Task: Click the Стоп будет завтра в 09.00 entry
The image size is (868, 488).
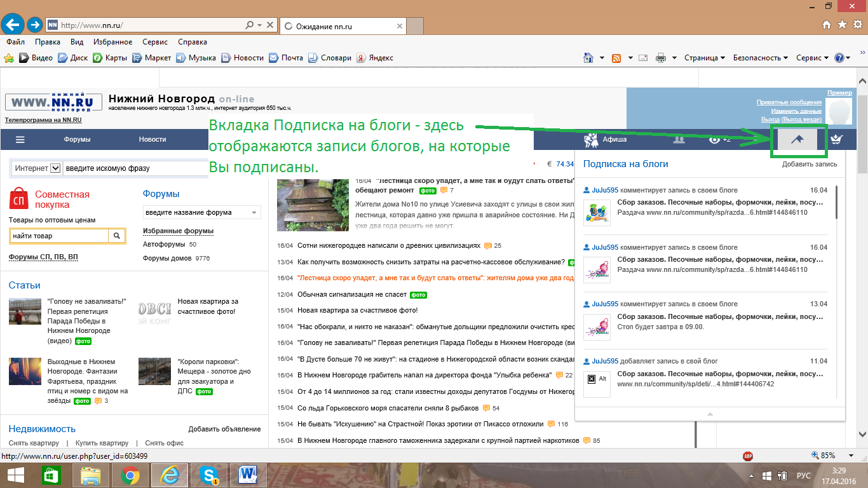Action: coord(661,327)
